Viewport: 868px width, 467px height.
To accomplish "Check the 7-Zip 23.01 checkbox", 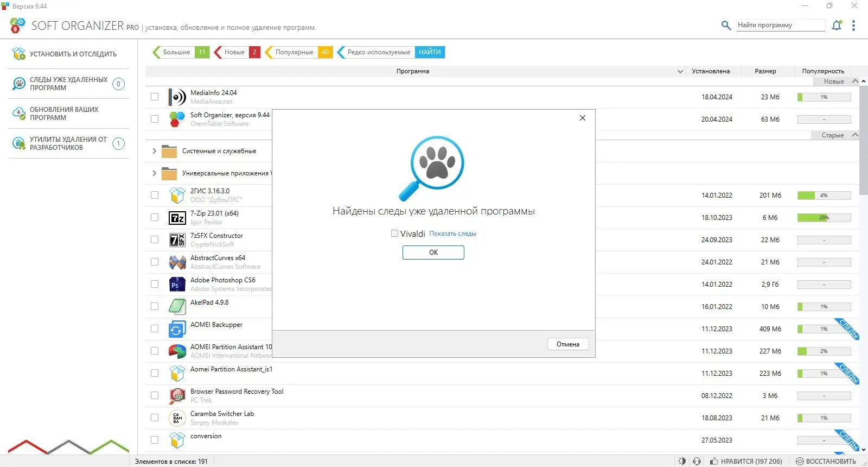I will pos(155,218).
